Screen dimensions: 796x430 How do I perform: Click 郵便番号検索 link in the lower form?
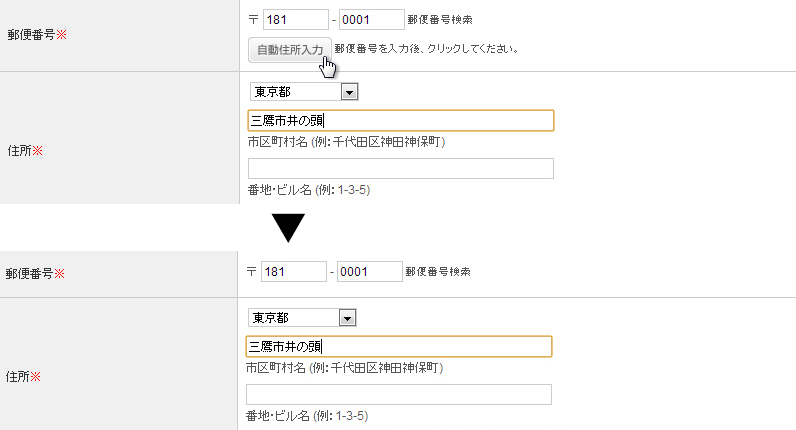pos(438,271)
